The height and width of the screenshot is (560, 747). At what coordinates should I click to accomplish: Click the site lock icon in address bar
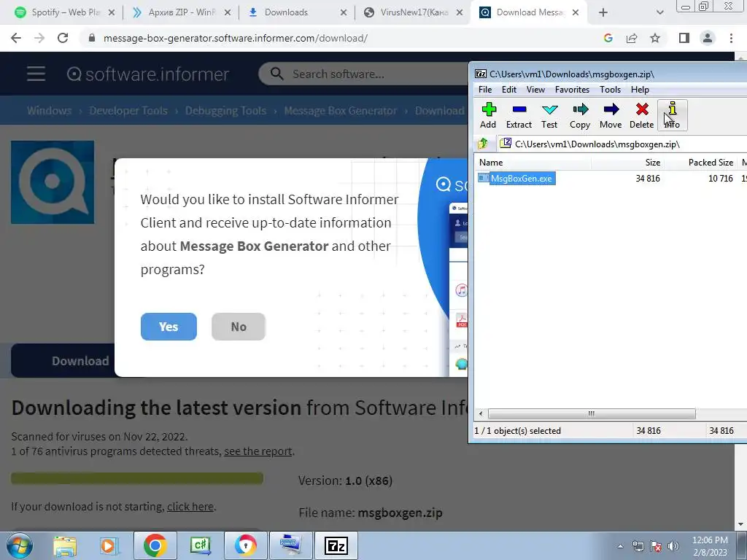(92, 38)
